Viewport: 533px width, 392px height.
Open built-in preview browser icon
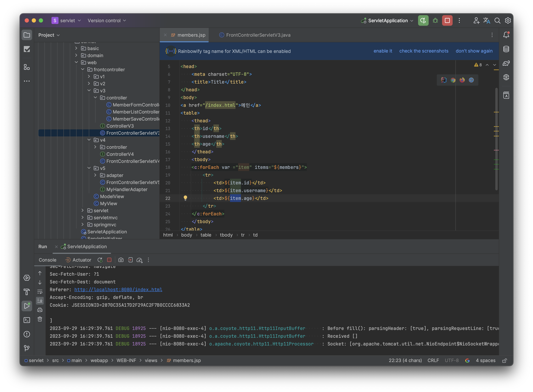coord(443,80)
